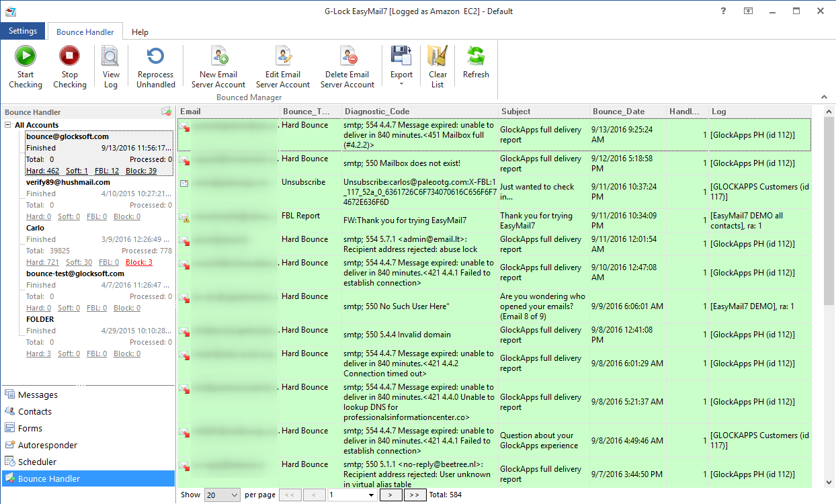Image resolution: width=836 pixels, height=504 pixels.
Task: Click the red Block: 3 link
Action: pyautogui.click(x=139, y=262)
